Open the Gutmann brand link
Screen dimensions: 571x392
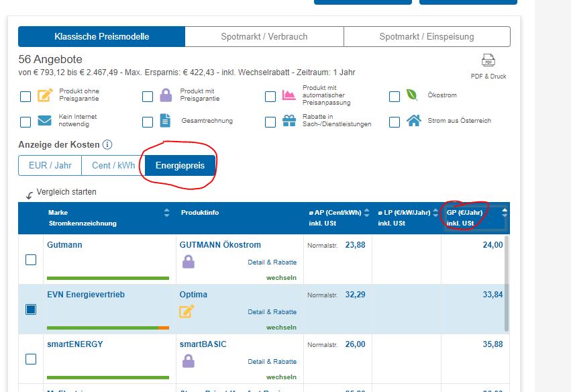64,245
